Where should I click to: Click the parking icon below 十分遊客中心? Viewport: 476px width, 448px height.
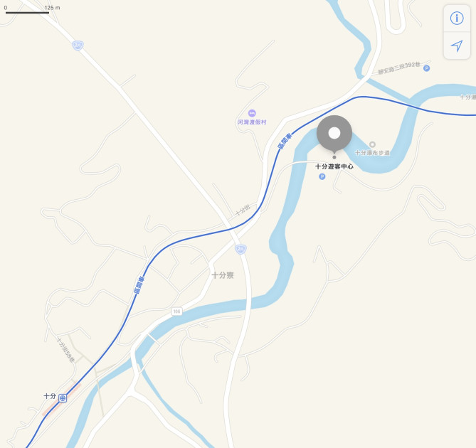point(322,176)
